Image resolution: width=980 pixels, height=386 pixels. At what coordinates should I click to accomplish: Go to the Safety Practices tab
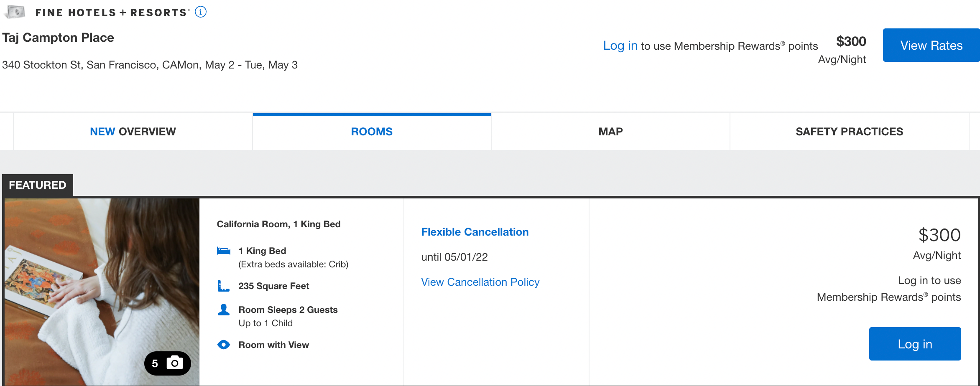click(849, 132)
